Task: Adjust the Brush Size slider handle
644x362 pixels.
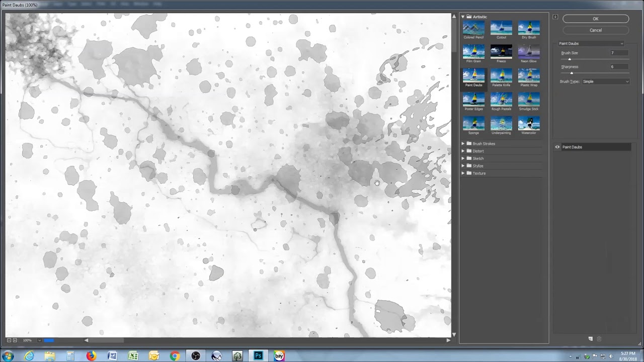Action: tap(570, 59)
